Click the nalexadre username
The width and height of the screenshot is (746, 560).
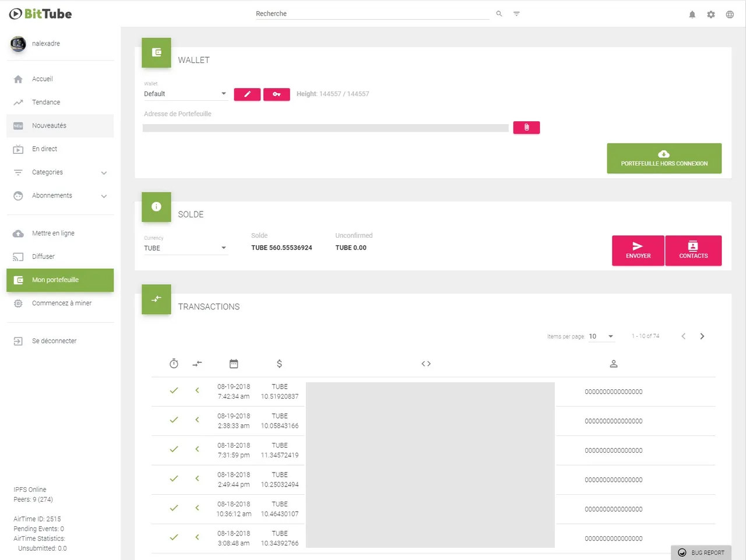coord(46,44)
